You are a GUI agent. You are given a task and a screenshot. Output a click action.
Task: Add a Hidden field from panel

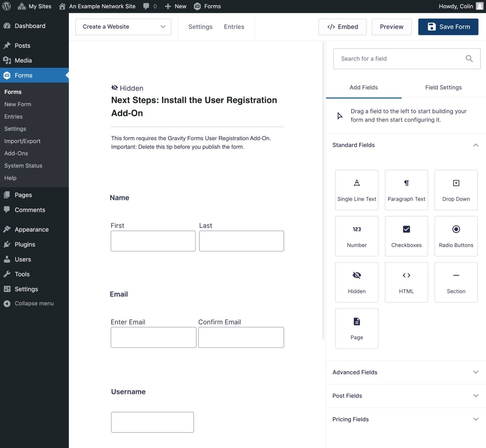point(357,282)
